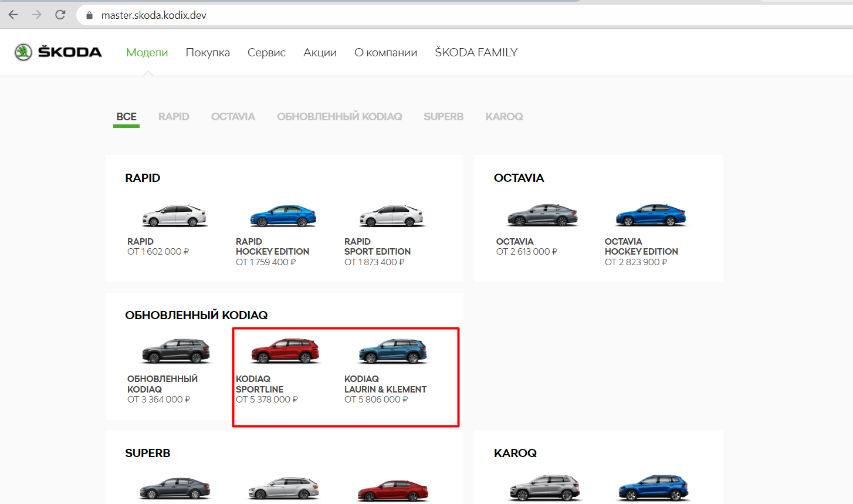Image resolution: width=853 pixels, height=504 pixels.
Task: Click the RAPID section heading
Action: click(x=143, y=178)
